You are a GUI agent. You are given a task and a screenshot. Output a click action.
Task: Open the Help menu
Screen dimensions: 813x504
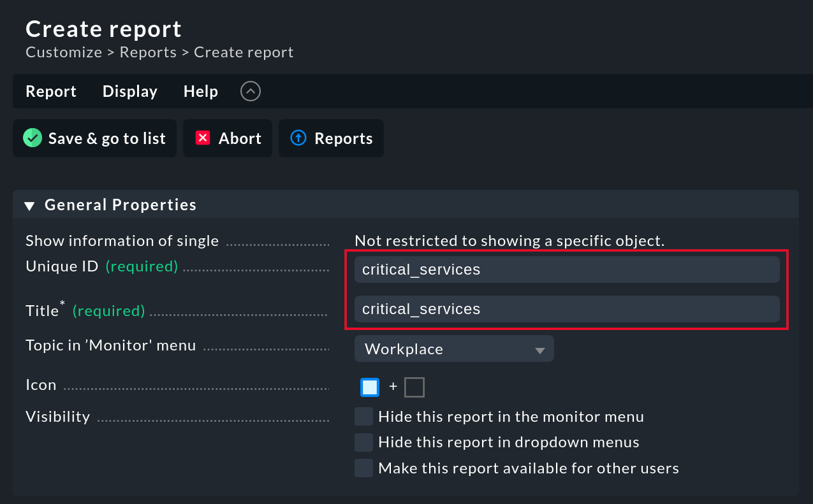[x=201, y=91]
